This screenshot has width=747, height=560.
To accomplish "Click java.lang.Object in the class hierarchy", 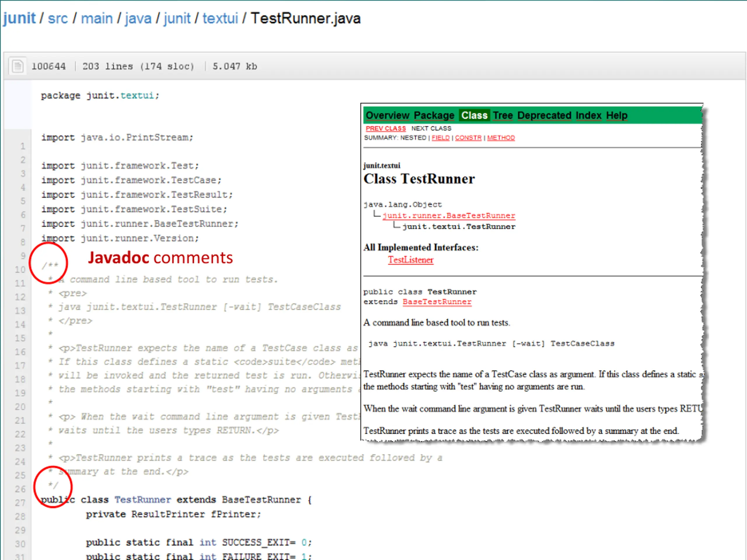I will (403, 204).
